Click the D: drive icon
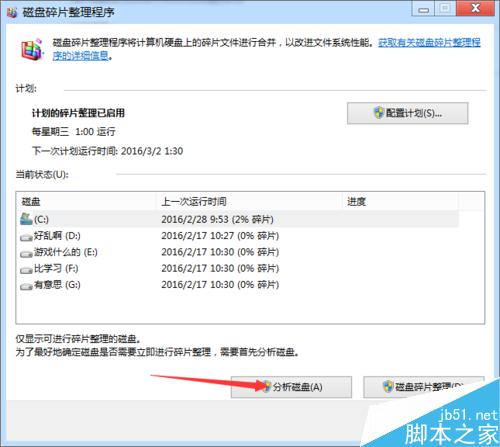 [26, 237]
